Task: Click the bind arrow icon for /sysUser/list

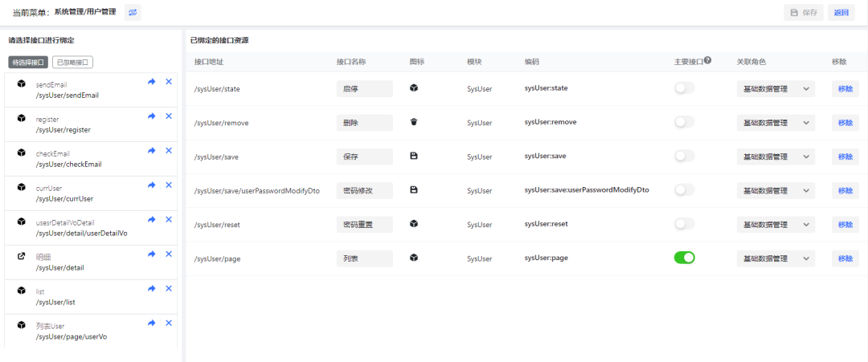Action: [x=152, y=289]
